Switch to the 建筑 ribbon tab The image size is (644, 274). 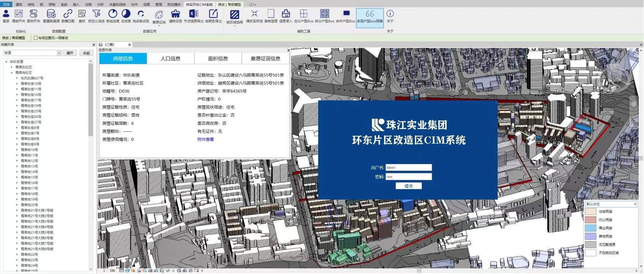19,5
